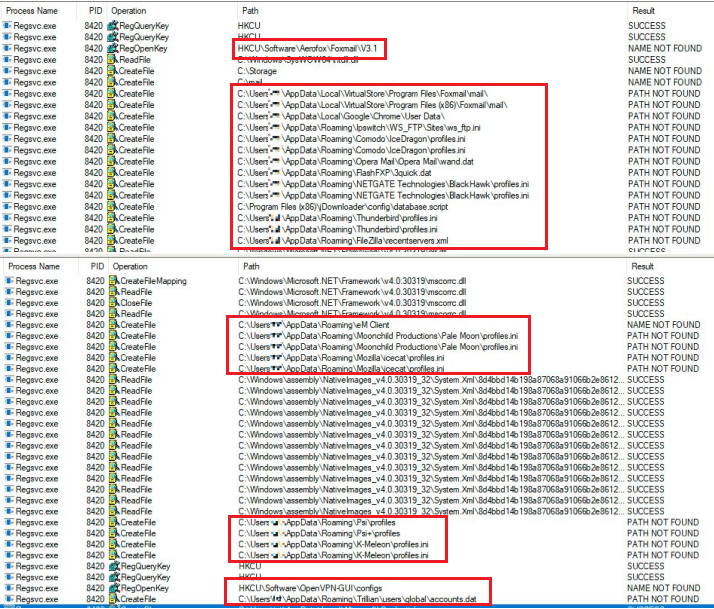
Task: Select path HKCU\Software\Aerofox\Foxmail\V3.1
Action: (307, 48)
